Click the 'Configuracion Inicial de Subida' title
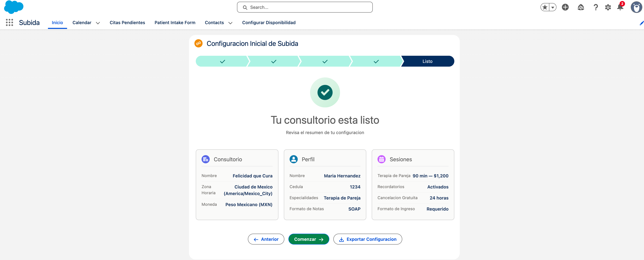The height and width of the screenshot is (260, 644). tap(252, 44)
